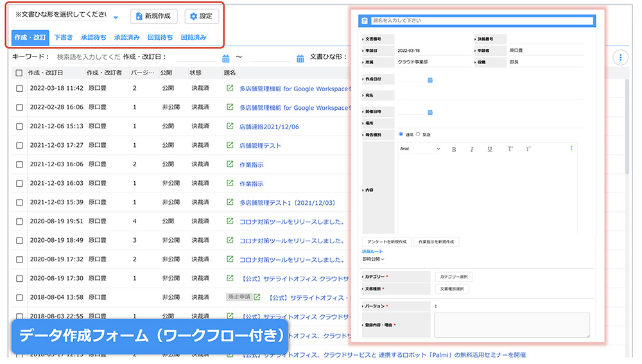This screenshot has height=364, width=642.
Task: Open-in-new icon for 2022-03-18 多店舗管理機能 row
Action: click(x=230, y=88)
